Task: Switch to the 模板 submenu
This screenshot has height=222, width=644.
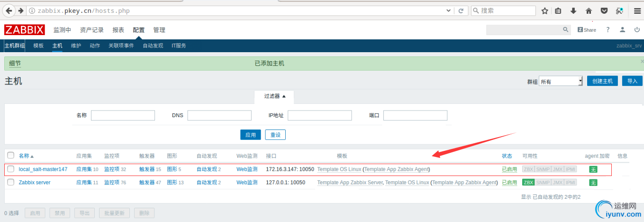Action: [38, 46]
